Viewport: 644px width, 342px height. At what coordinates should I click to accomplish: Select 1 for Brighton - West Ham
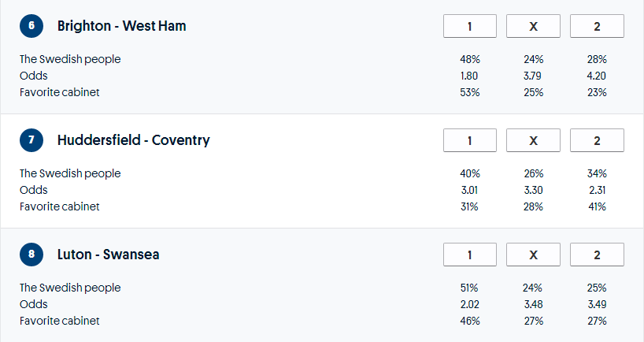470,27
